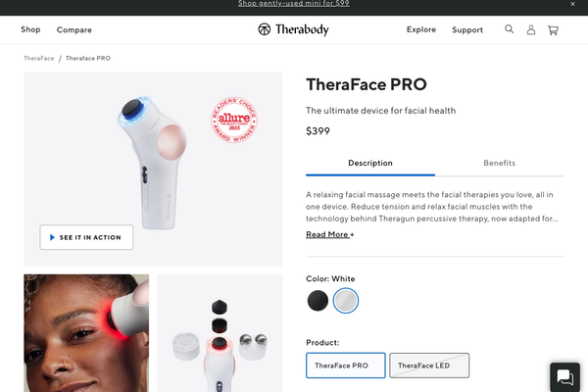Open the chat support widget

pyautogui.click(x=565, y=377)
